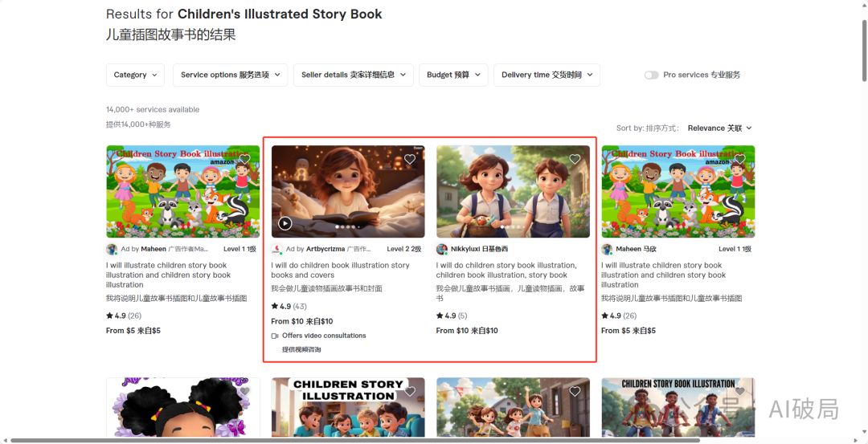Open gig 'children book illustration story books and covers'
Screen dimensions: 868x444
tap(341, 270)
